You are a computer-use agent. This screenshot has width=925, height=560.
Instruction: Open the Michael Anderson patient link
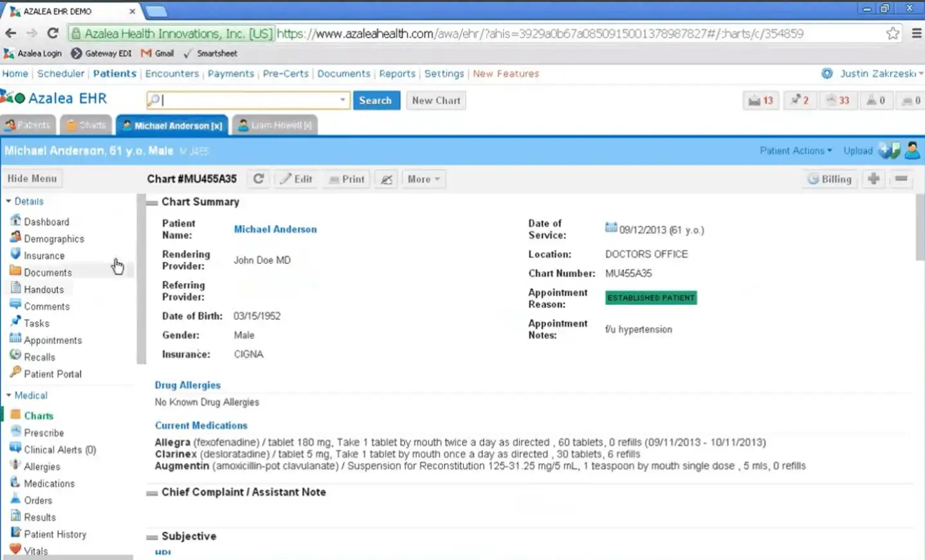275,229
